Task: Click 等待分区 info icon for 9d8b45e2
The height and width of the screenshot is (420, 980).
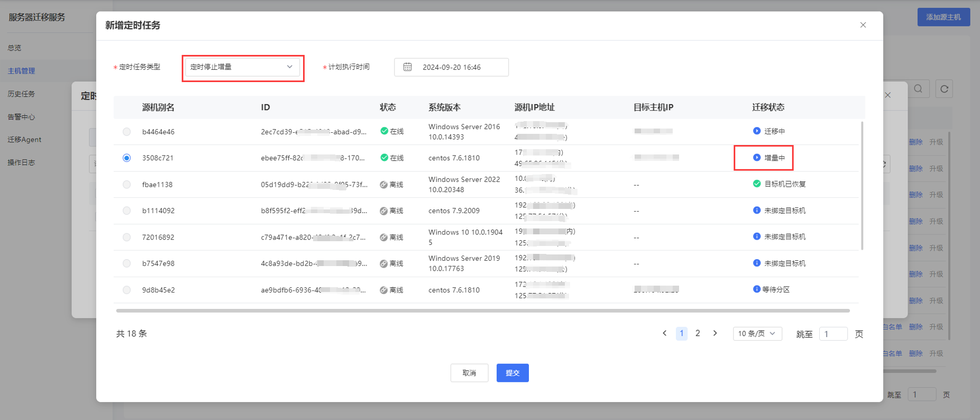Action: click(757, 289)
